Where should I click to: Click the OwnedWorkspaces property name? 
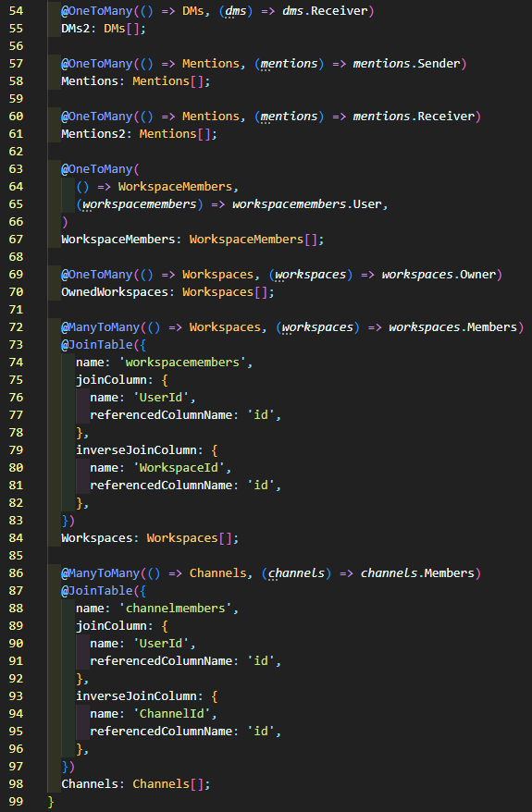pyautogui.click(x=115, y=292)
